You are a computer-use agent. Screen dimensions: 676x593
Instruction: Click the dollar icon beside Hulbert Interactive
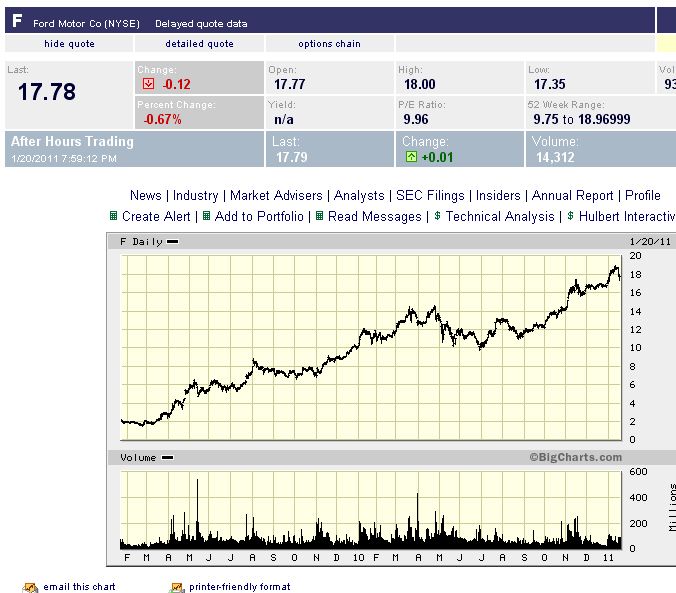(x=570, y=215)
